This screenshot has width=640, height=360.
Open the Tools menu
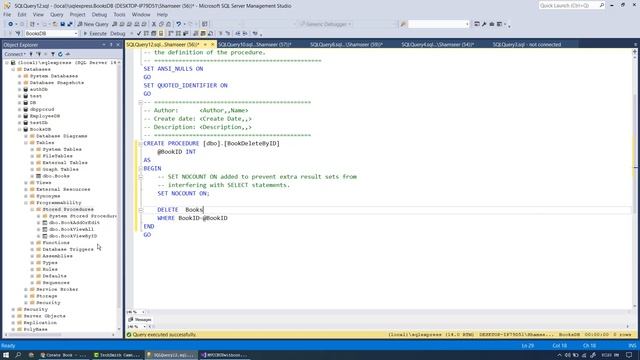coord(119,15)
